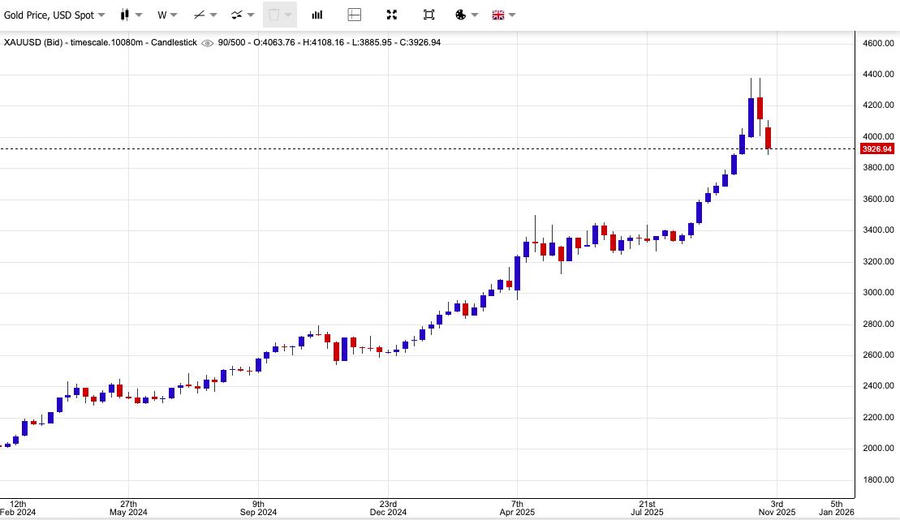
Task: Click the red 3926.94 current price tag
Action: pyautogui.click(x=877, y=149)
